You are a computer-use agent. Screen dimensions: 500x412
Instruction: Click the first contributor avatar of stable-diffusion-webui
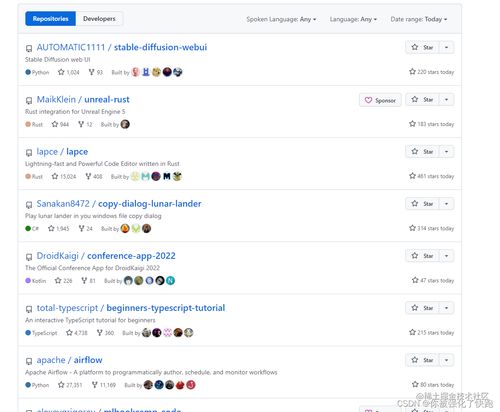[135, 72]
